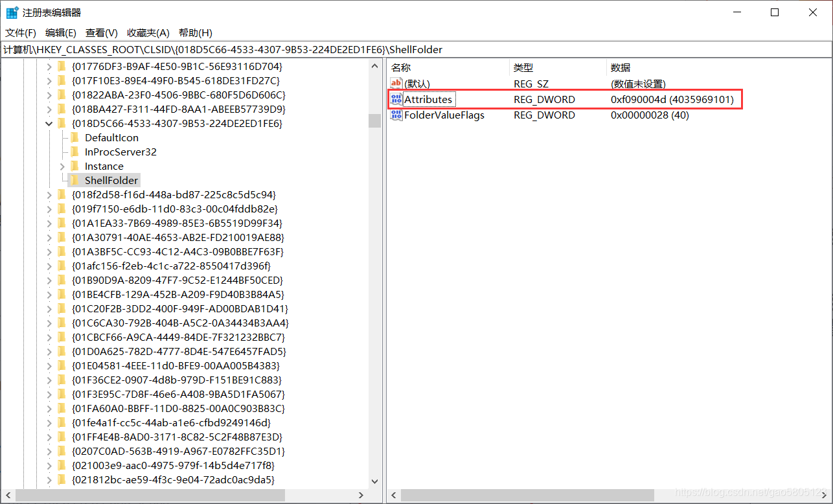Select the (默认) value name

tap(417, 84)
